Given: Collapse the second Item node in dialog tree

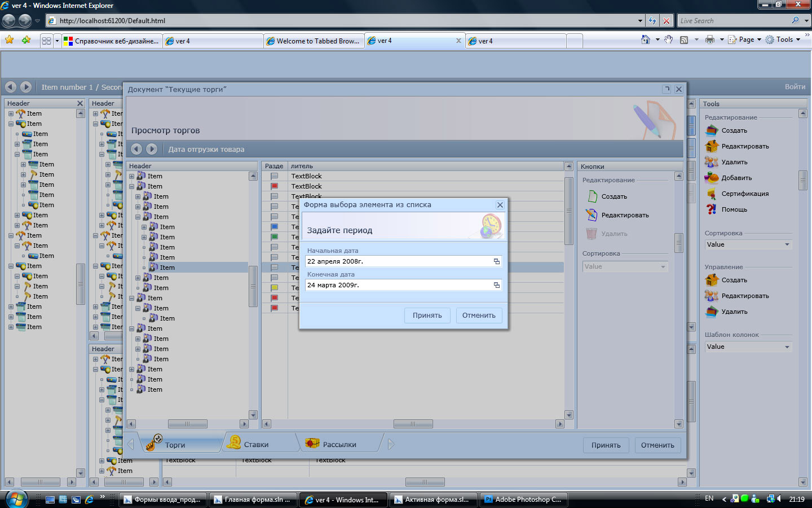Looking at the screenshot, I should 132,186.
